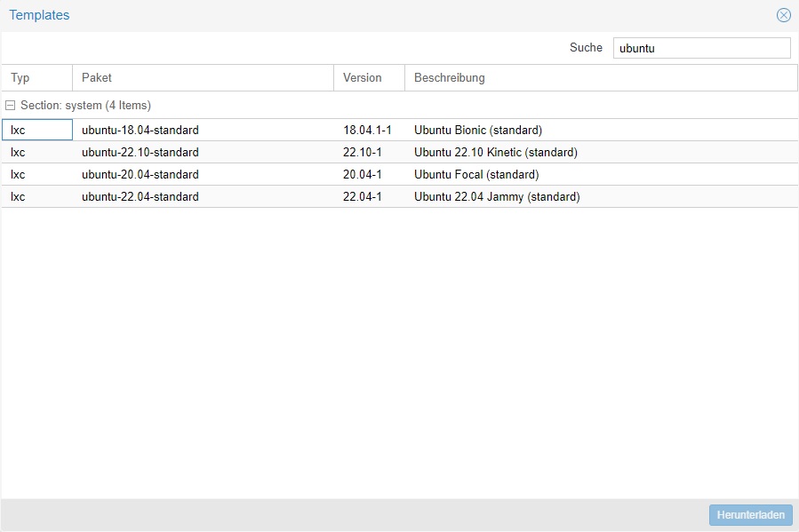Image resolution: width=799 pixels, height=532 pixels.
Task: Select the ubuntu-22.10-standard package
Action: tap(140, 152)
